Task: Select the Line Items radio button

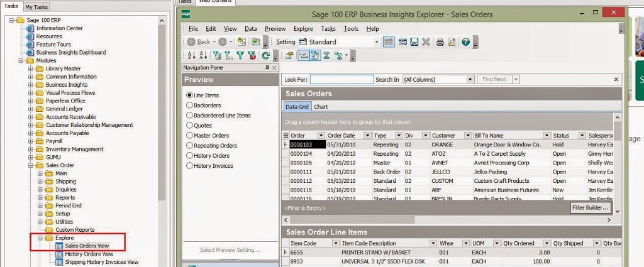Action: tap(189, 95)
